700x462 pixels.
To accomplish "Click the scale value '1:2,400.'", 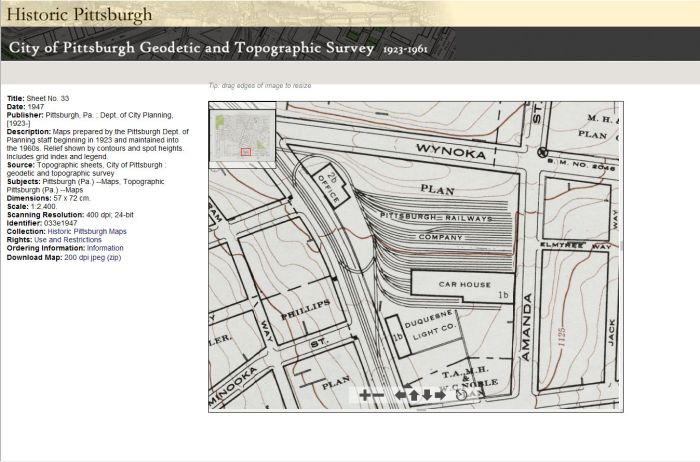I will (x=44, y=206).
